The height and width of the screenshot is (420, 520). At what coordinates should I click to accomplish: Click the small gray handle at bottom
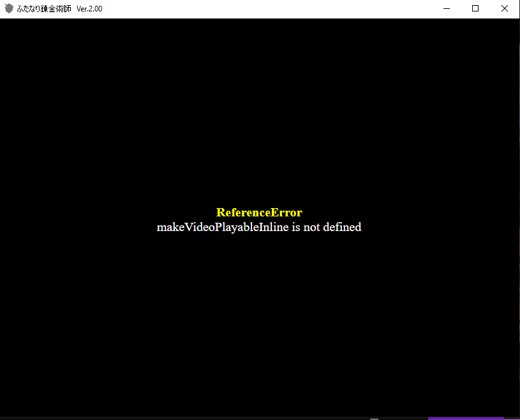click(374, 419)
